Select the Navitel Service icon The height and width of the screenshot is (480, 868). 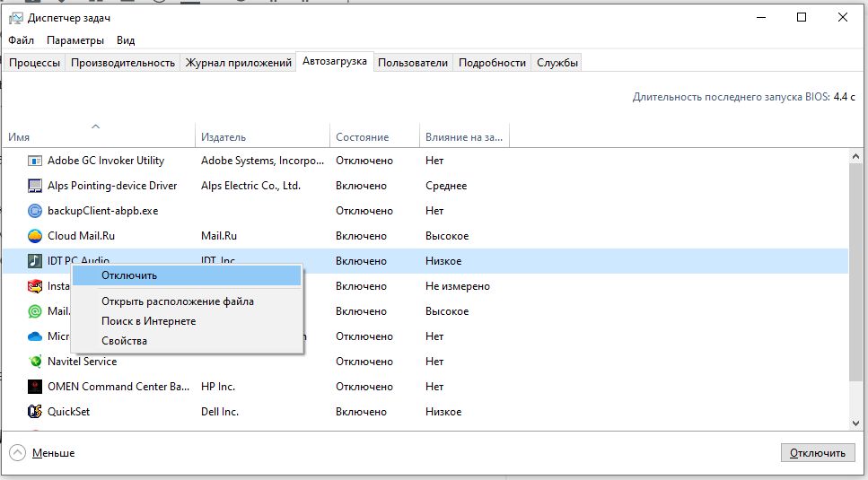(35, 362)
